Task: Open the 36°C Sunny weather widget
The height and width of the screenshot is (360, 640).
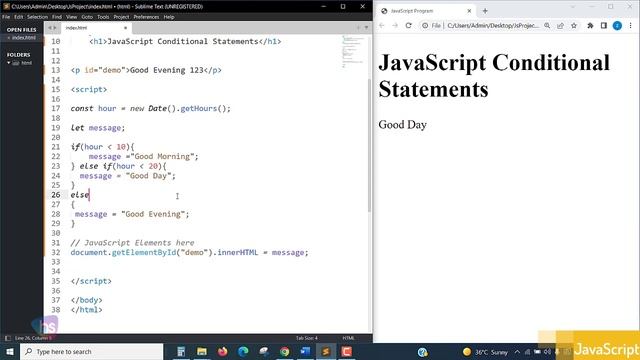Action: (x=485, y=352)
